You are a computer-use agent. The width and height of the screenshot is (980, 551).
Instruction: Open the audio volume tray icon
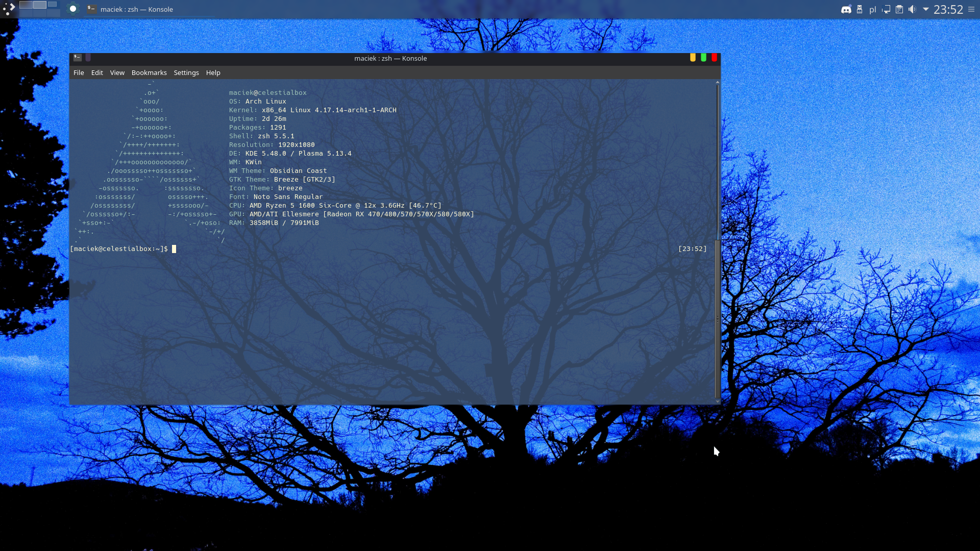pos(912,9)
